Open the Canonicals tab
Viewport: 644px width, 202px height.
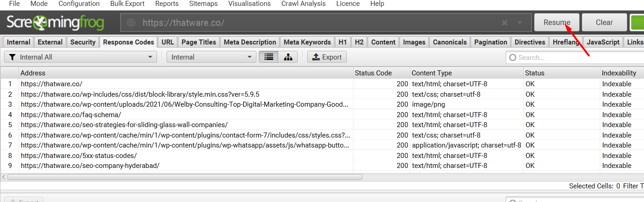(x=450, y=42)
